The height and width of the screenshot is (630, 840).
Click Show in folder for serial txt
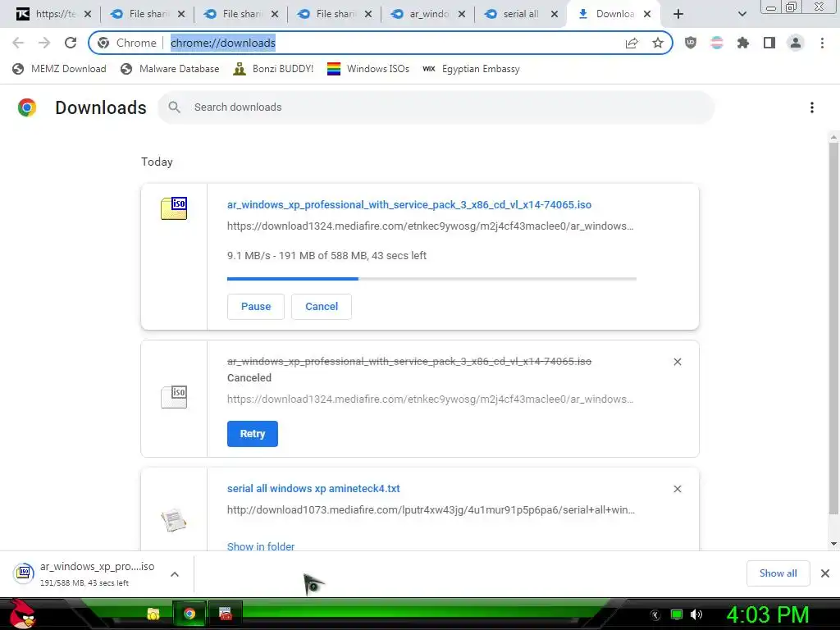261,546
